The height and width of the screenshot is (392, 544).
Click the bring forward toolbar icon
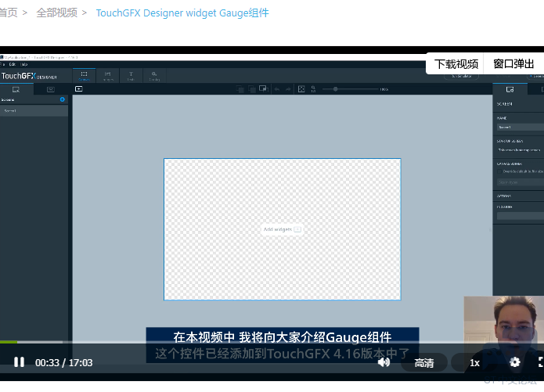pyautogui.click(x=252, y=89)
